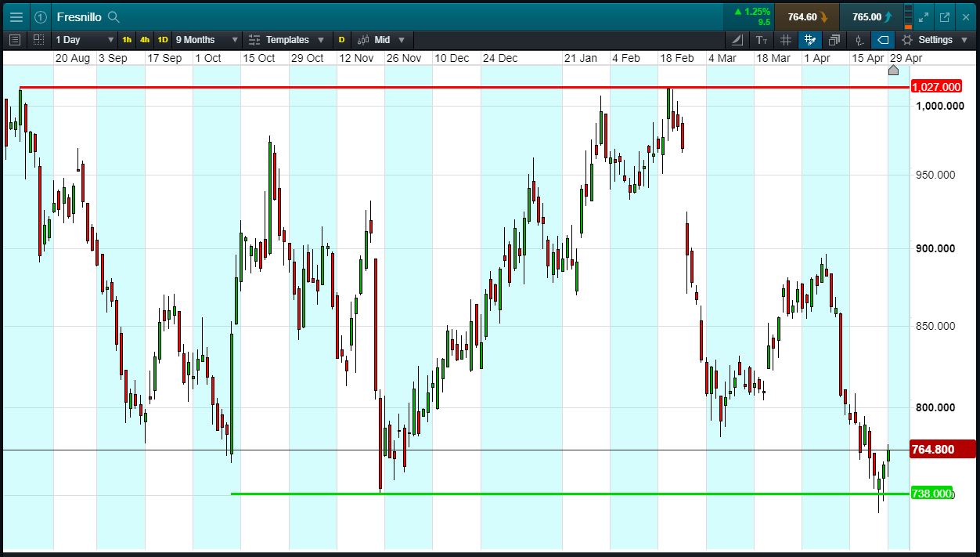
Task: Click the 950.000 price axis label
Action: (x=935, y=175)
